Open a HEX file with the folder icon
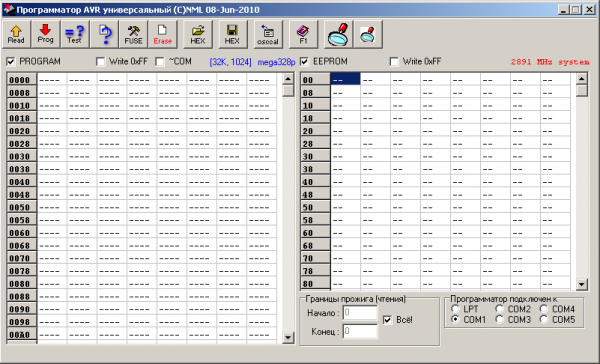 198,34
